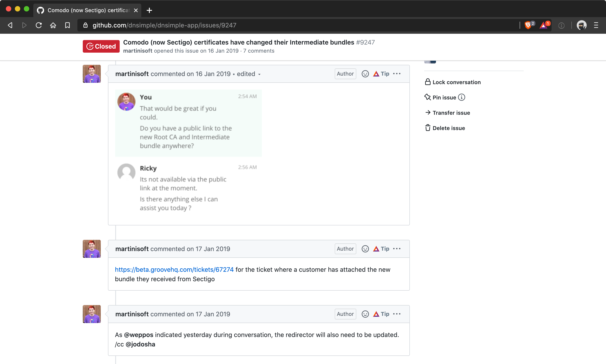Viewport: 606px width, 364px height.
Task: Open Brave Shields lion icon
Action: coord(528,25)
